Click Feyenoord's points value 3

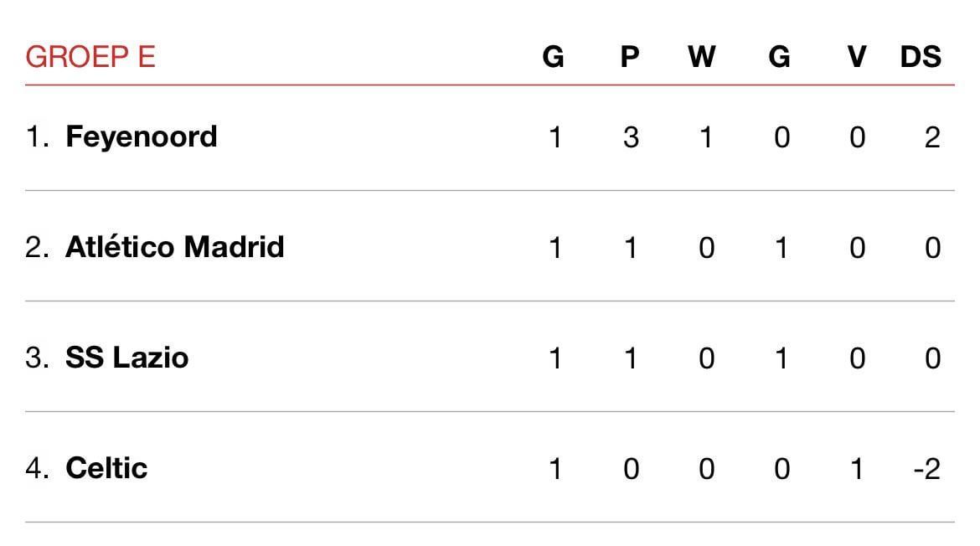click(x=632, y=137)
